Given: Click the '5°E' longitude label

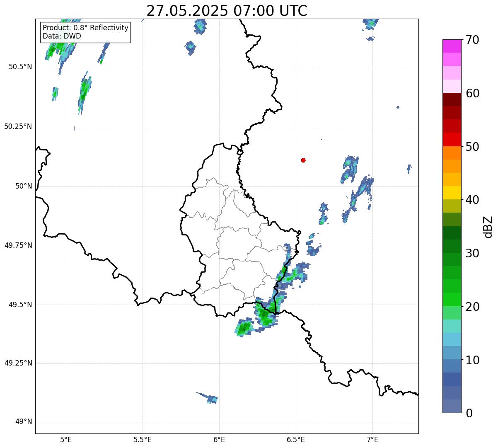Looking at the screenshot, I should pos(66,440).
